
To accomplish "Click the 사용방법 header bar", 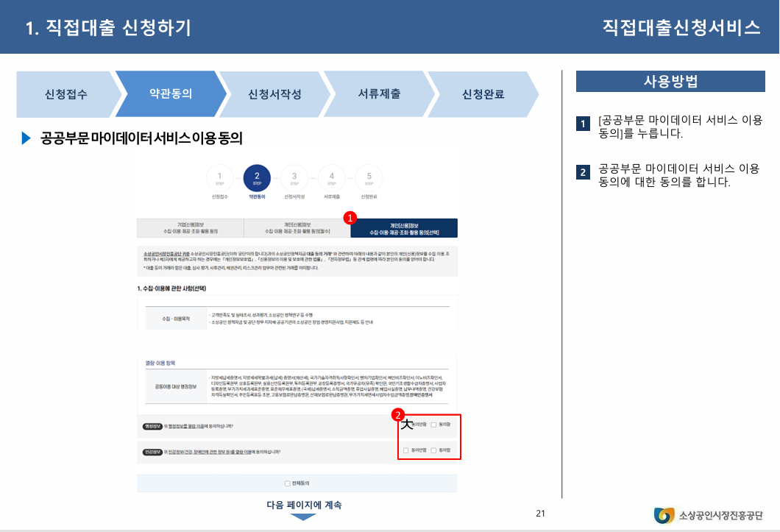I will pos(672,81).
